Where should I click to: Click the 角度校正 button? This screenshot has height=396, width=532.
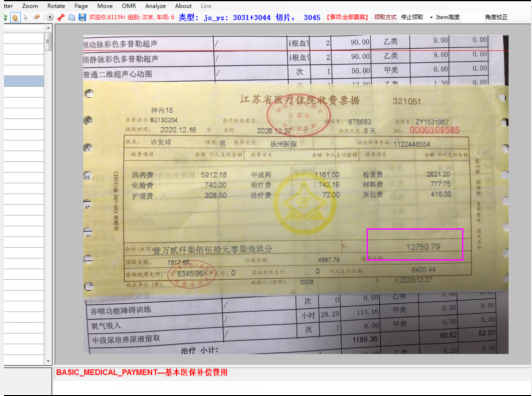coord(496,17)
